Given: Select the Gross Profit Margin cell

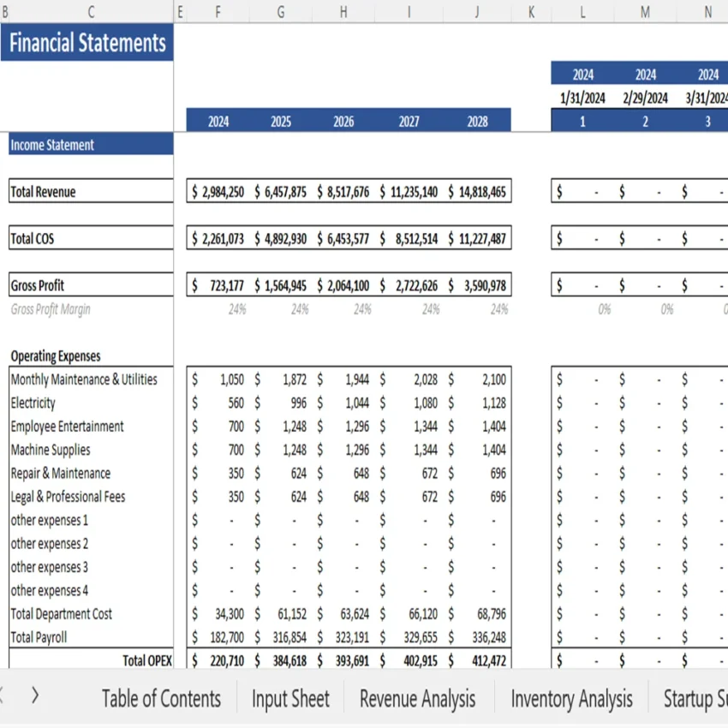Looking at the screenshot, I should (52, 309).
